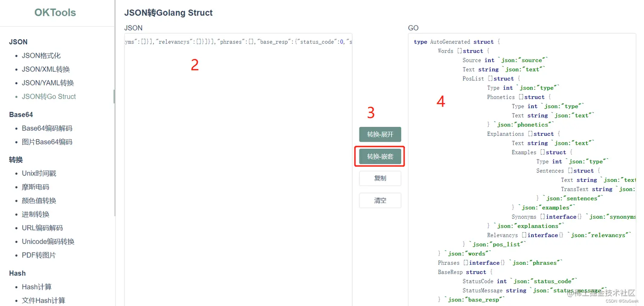The image size is (644, 306).
Task: Click the 清空 button
Action: [x=380, y=200]
